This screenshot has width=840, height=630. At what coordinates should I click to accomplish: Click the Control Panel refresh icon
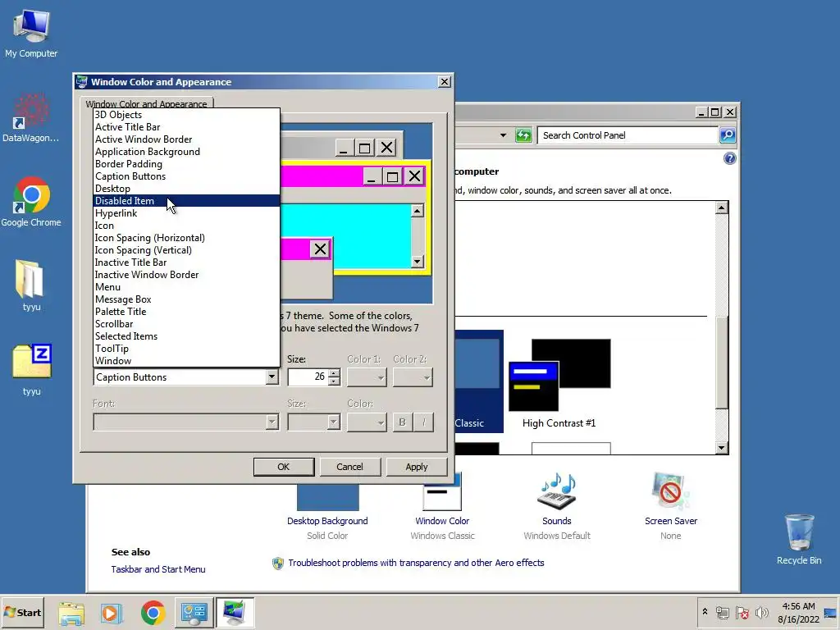click(523, 135)
